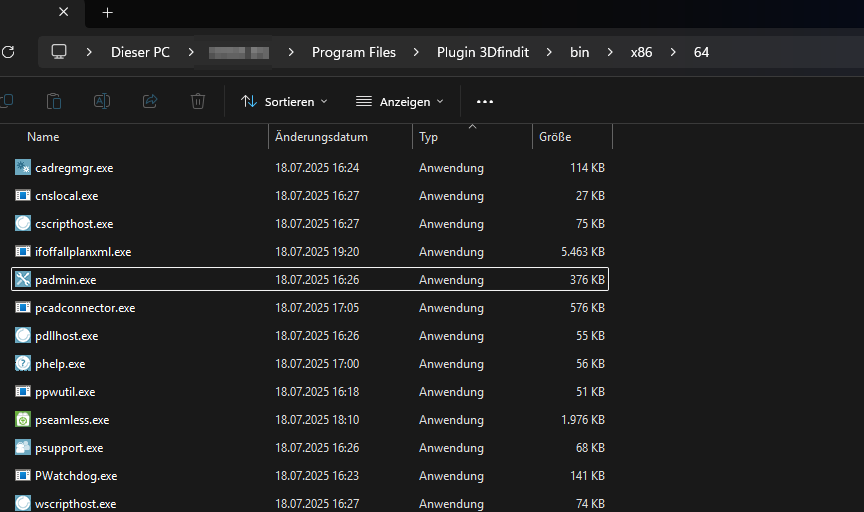
Task: Expand chevron before Program Files breadcrumb
Action: pos(291,52)
